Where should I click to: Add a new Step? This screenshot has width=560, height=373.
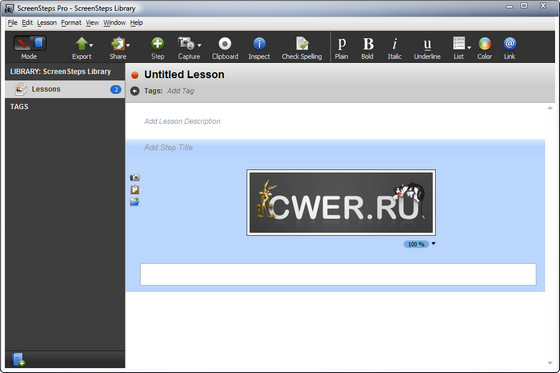point(157,48)
